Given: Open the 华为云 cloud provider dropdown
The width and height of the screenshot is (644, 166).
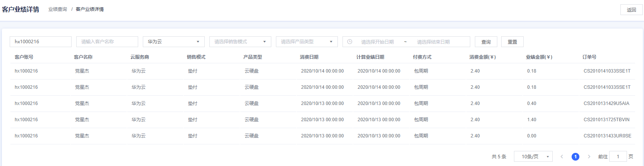Looking at the screenshot, I should (173, 42).
